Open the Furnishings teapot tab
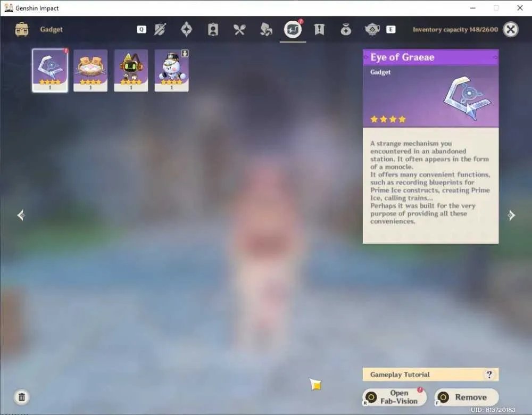 click(372, 29)
